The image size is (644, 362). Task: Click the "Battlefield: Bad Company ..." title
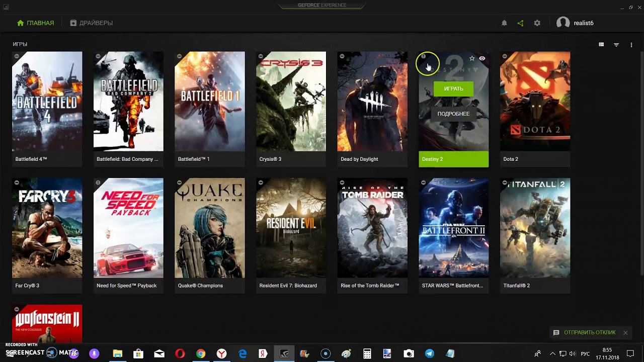pyautogui.click(x=127, y=159)
